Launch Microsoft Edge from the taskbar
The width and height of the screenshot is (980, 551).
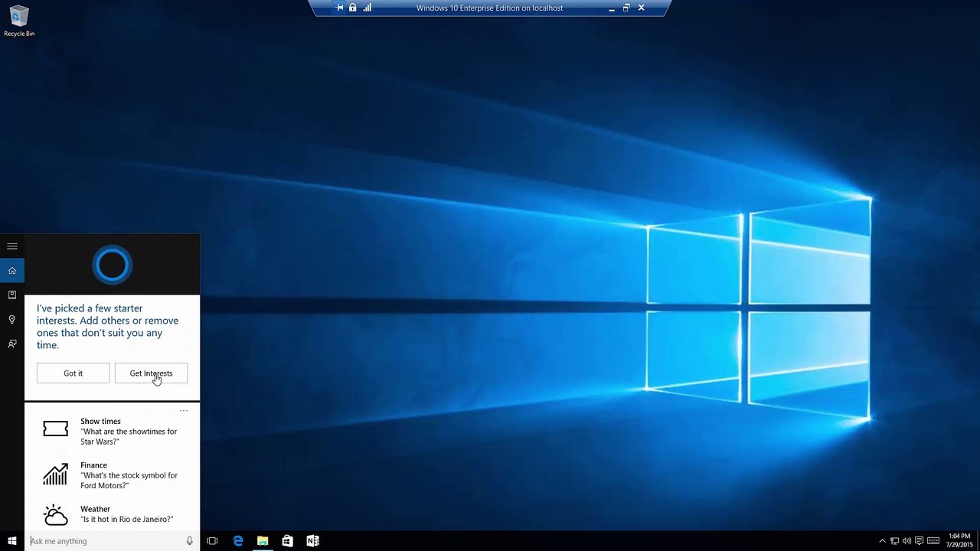point(237,541)
